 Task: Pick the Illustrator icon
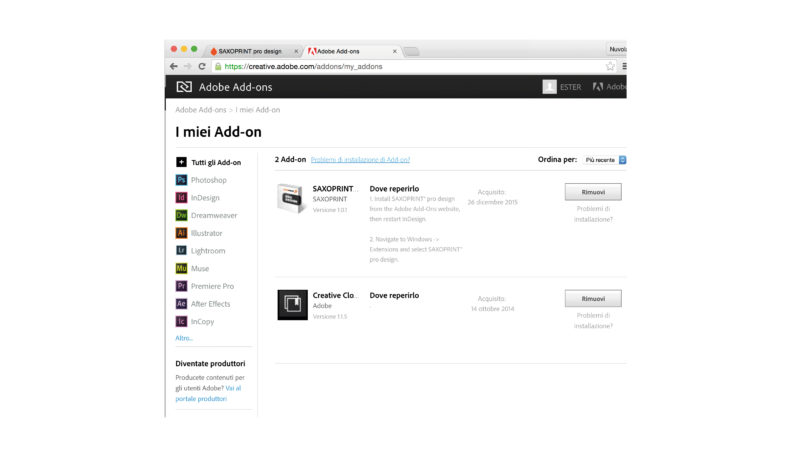[181, 233]
